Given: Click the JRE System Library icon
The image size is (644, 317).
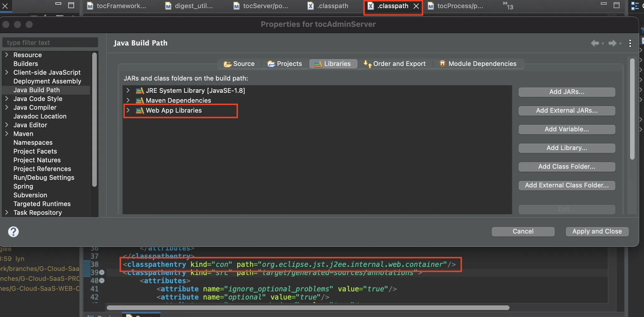Looking at the screenshot, I should click(140, 91).
